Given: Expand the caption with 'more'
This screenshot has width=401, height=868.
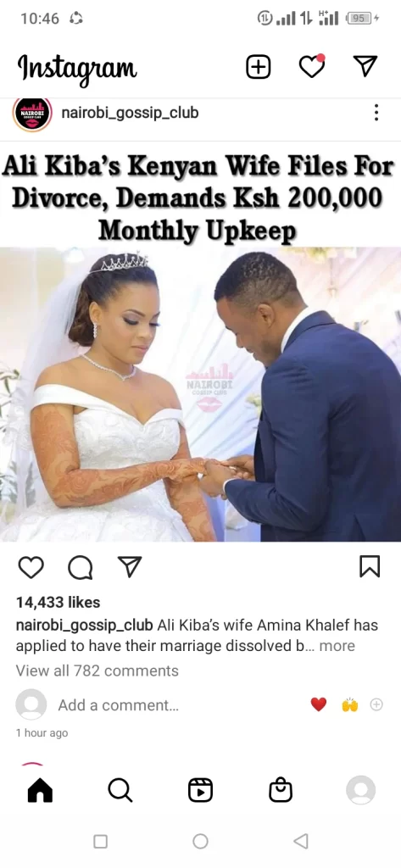Looking at the screenshot, I should (337, 646).
